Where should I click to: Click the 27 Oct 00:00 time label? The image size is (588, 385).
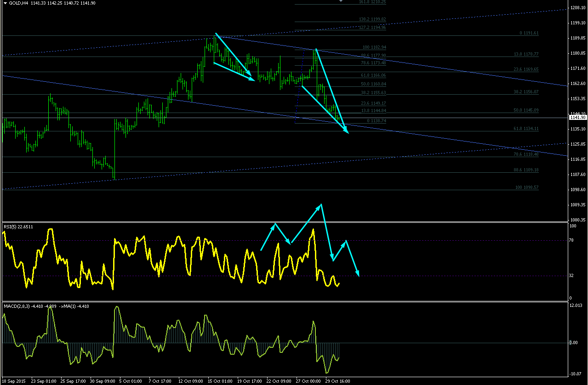[308, 381]
